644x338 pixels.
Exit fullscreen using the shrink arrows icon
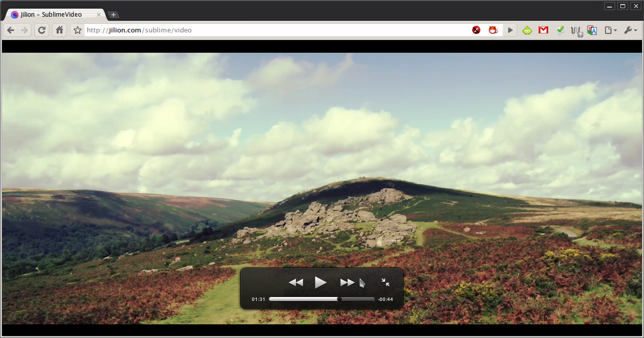click(x=386, y=282)
